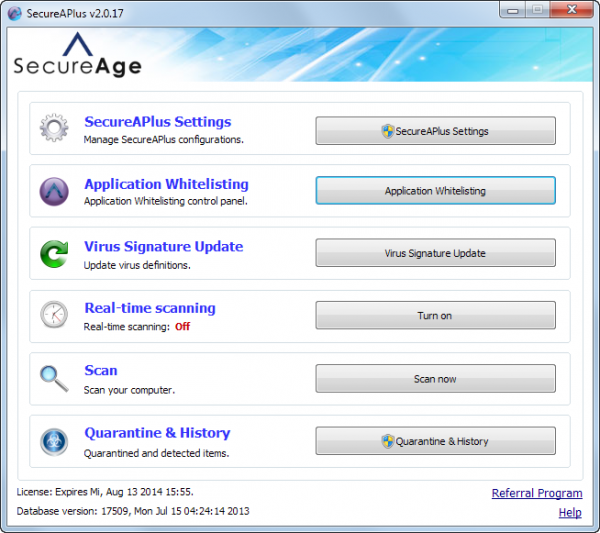600x533 pixels.
Task: Click 'Quarantined and detected items.' description
Action: [156, 453]
